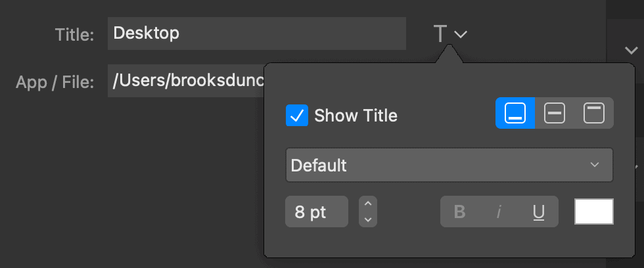Toggle bold formatting for the title
Image resolution: width=644 pixels, height=268 pixels.
click(459, 212)
